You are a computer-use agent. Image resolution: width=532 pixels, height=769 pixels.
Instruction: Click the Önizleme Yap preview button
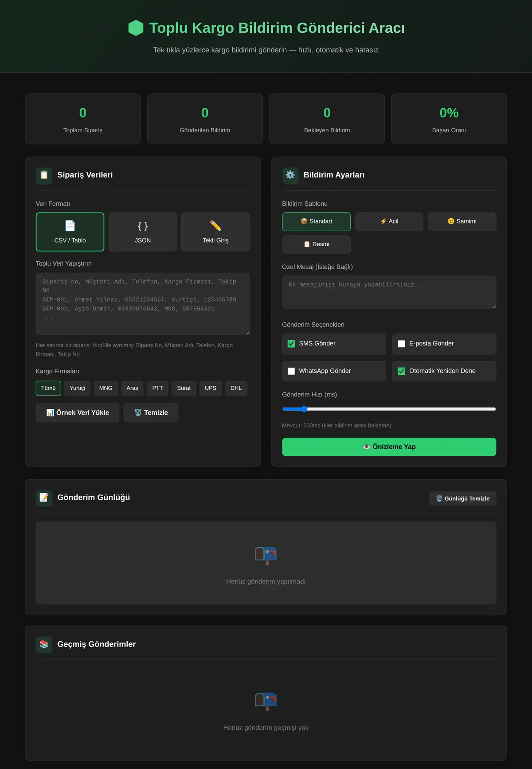[389, 447]
